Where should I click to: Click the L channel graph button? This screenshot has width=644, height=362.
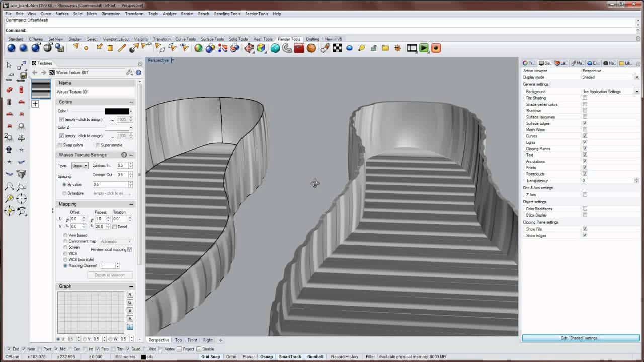[x=130, y=327]
